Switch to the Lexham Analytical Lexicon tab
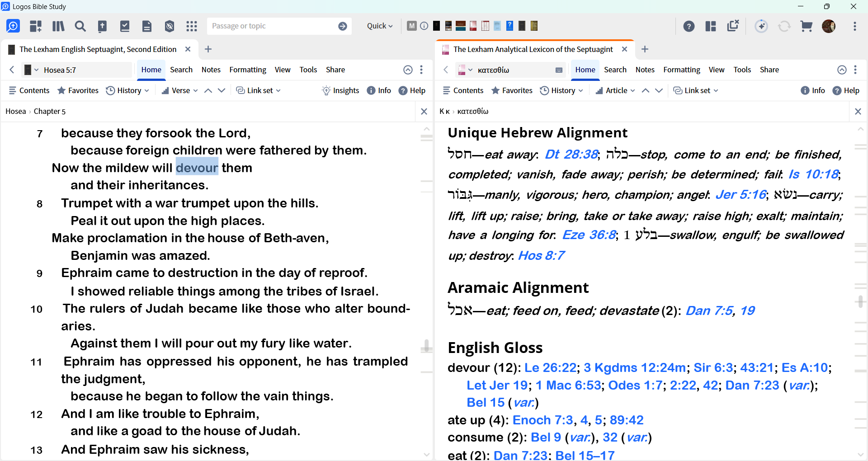The width and height of the screenshot is (868, 461). [x=533, y=49]
